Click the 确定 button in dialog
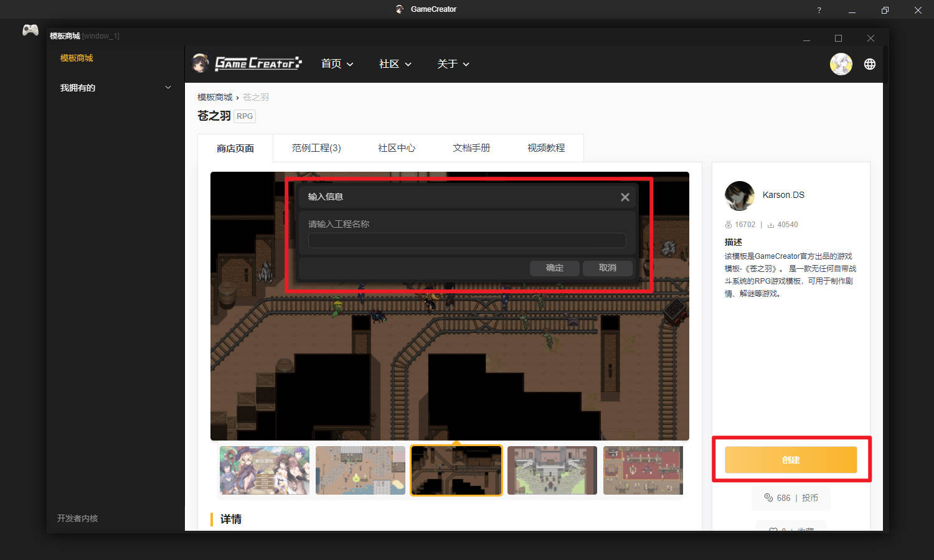The width and height of the screenshot is (934, 560). pyautogui.click(x=554, y=268)
